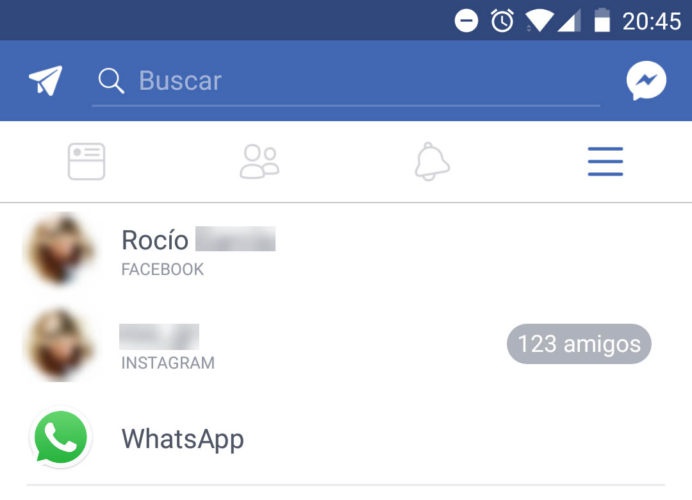The height and width of the screenshot is (500, 692).
Task: Open the Friends requests tab
Action: 260,162
